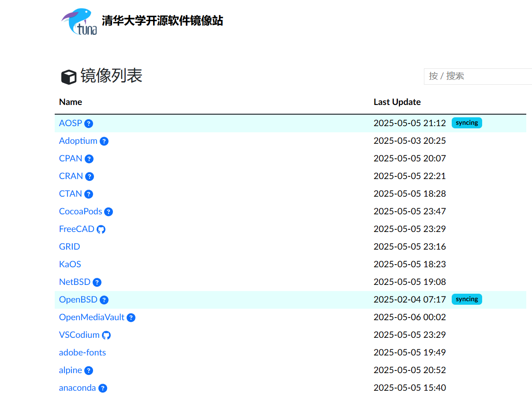Select the OpenMediaVault date 2025-05-06 00:02
Screen dimensions: 532x400
(410, 317)
